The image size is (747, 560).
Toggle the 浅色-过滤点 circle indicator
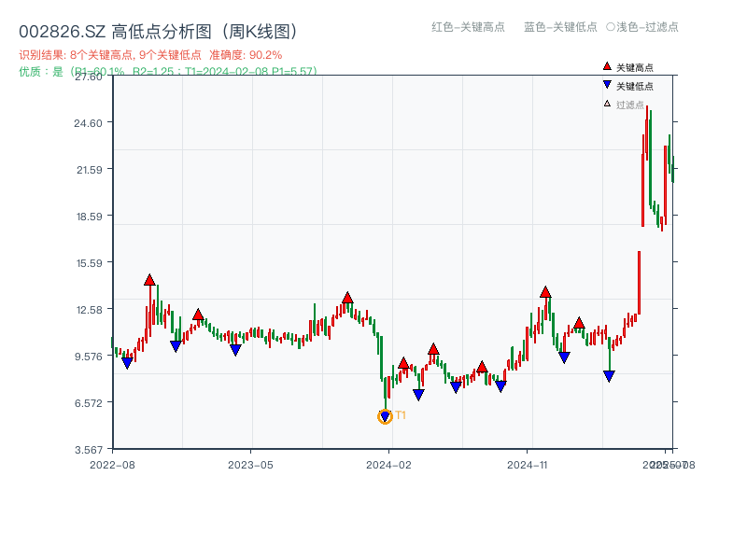coord(610,27)
